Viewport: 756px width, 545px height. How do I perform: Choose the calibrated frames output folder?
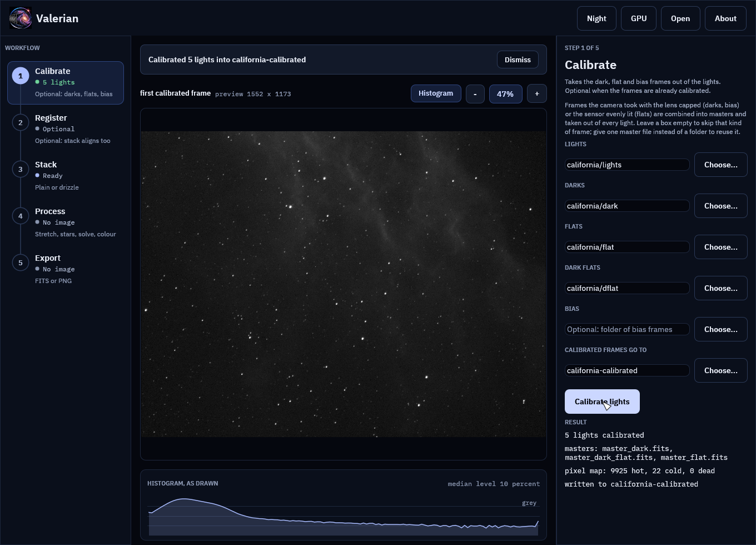[721, 370]
